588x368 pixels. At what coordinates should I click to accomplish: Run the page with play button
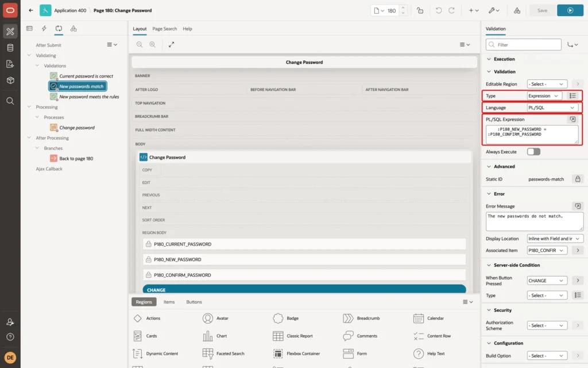pyautogui.click(x=570, y=10)
